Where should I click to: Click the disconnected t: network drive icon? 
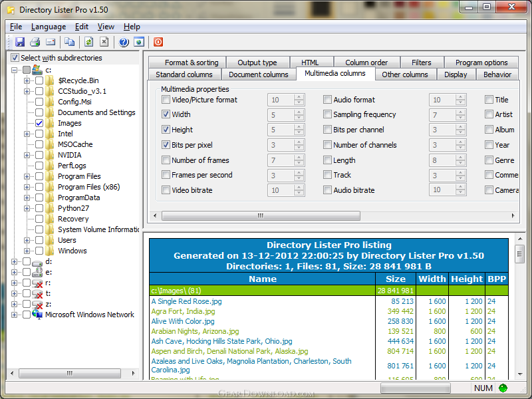pos(37,293)
